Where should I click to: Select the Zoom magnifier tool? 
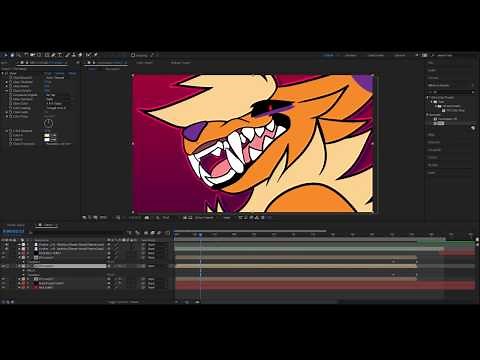click(x=19, y=55)
